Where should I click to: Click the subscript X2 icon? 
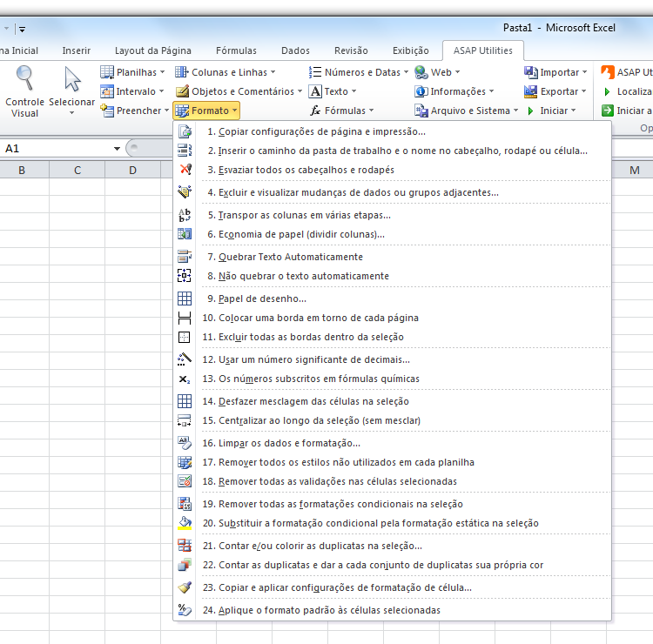185,379
